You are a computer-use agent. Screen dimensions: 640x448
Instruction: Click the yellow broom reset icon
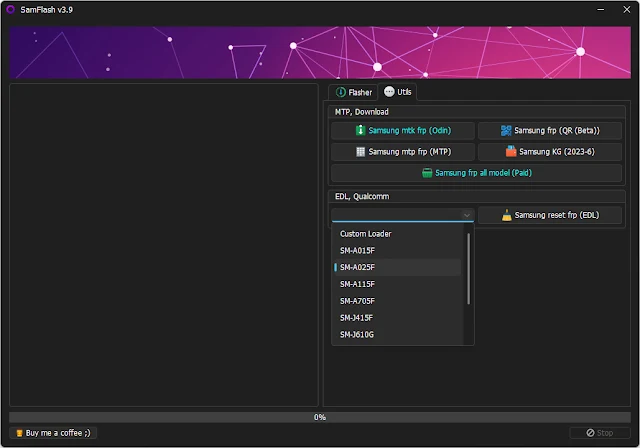(x=507, y=215)
